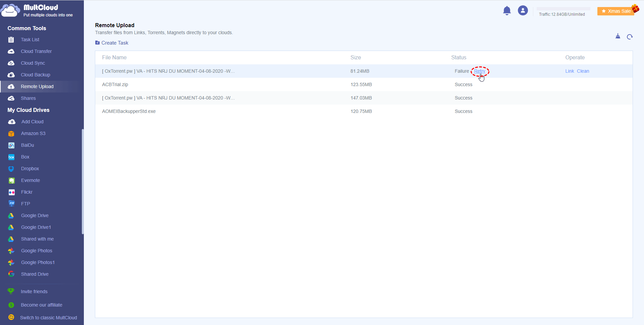Clean the failed upload task

[583, 71]
